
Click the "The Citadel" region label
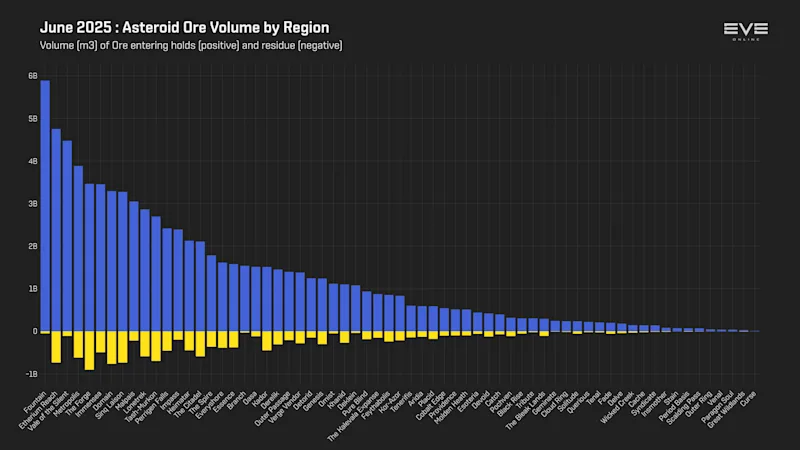(x=188, y=405)
